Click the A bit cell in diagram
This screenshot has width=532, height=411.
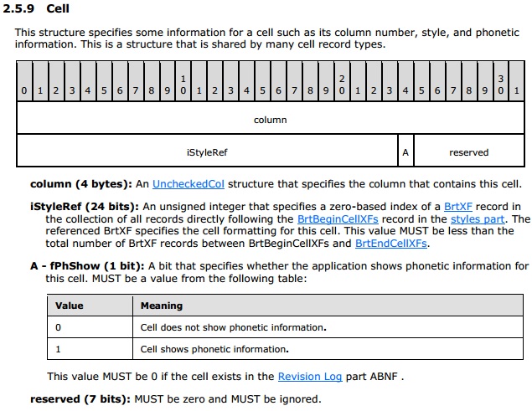(x=405, y=151)
